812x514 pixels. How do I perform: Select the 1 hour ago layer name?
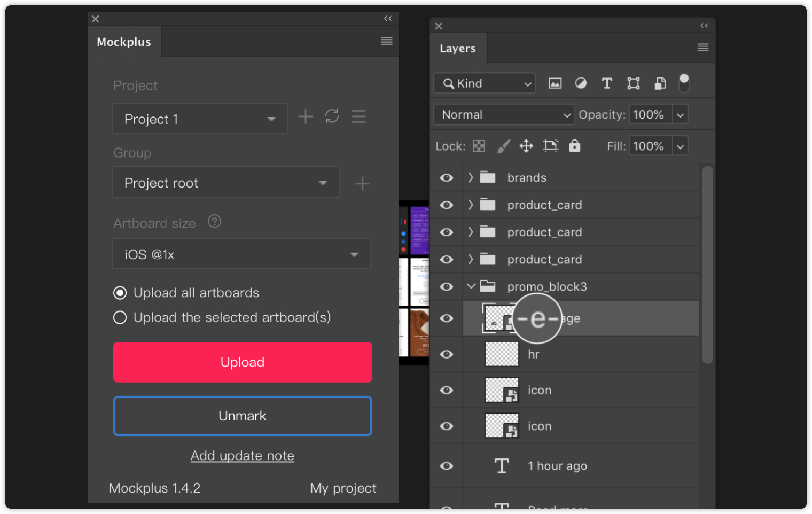point(557,466)
